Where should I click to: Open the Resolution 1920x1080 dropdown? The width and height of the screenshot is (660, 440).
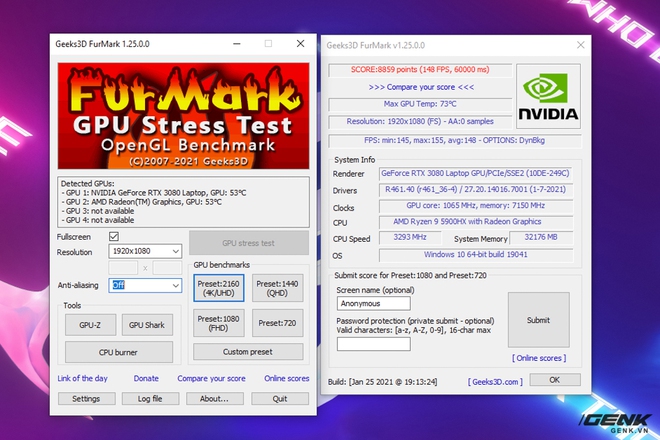tap(145, 251)
